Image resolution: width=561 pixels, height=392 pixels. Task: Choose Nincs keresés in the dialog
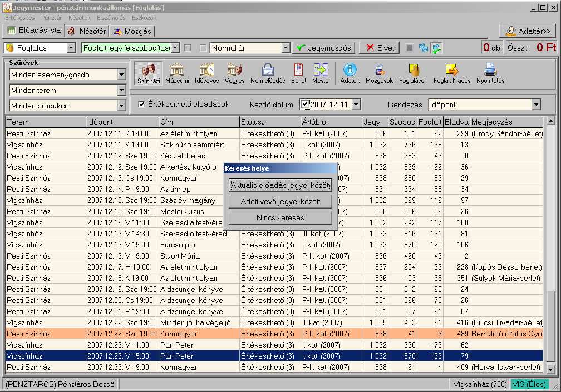click(280, 217)
